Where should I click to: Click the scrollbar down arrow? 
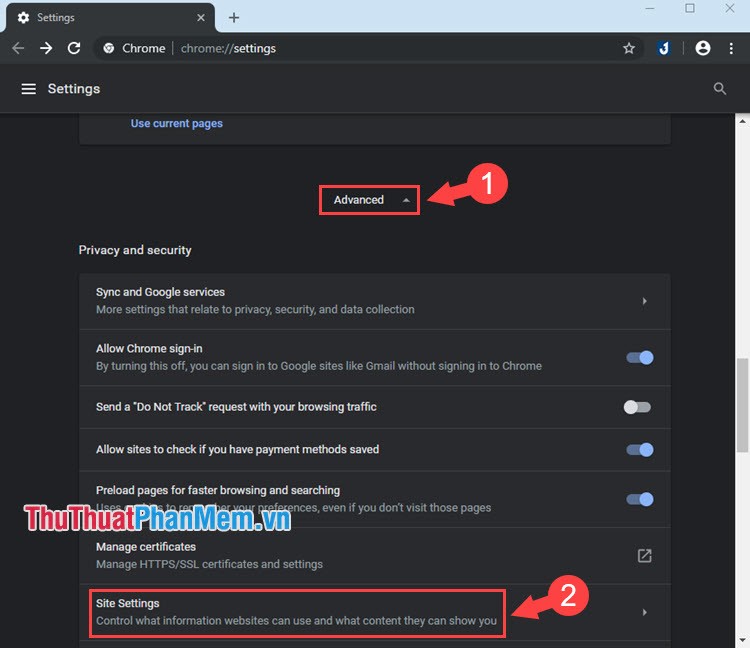(742, 640)
